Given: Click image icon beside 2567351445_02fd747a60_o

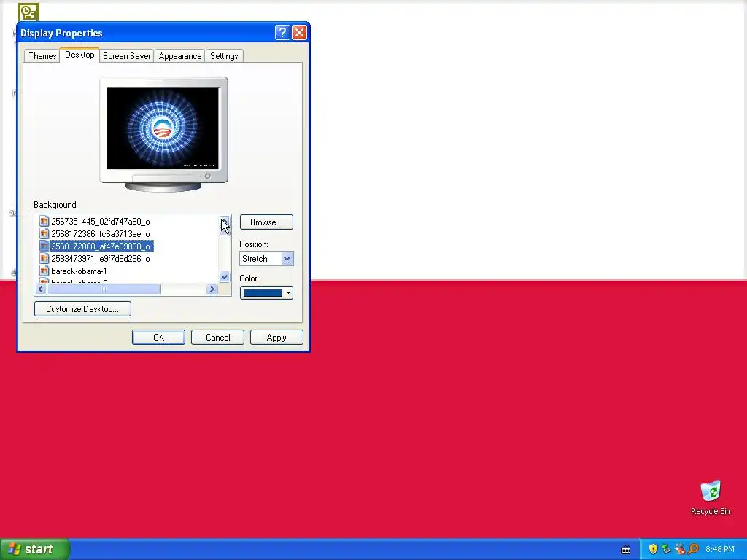Looking at the screenshot, I should click(x=44, y=222).
